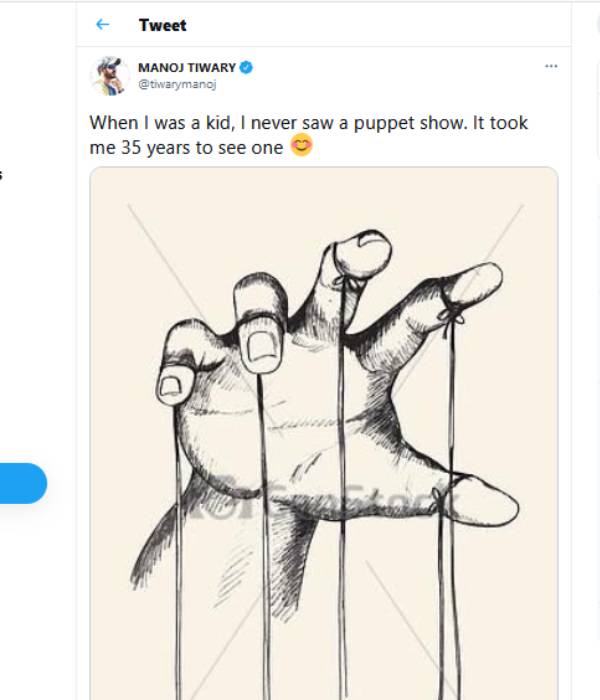The image size is (600, 700).
Task: Click the tweet text about puppet show
Action: click(300, 123)
